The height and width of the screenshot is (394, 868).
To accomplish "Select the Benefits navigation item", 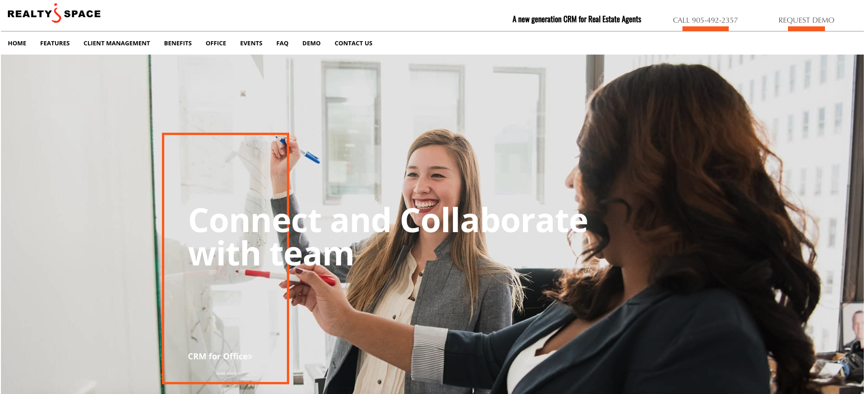I will tap(178, 43).
